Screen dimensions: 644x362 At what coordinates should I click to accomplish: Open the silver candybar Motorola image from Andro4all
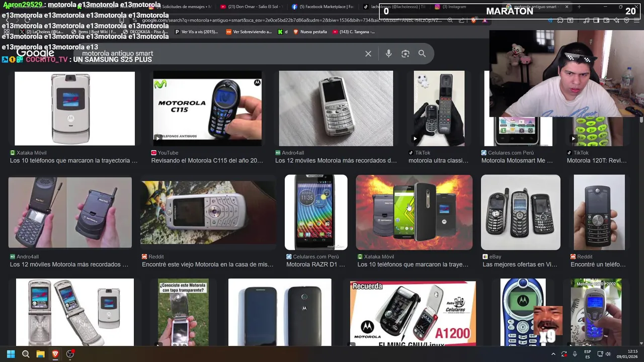coord(336,108)
